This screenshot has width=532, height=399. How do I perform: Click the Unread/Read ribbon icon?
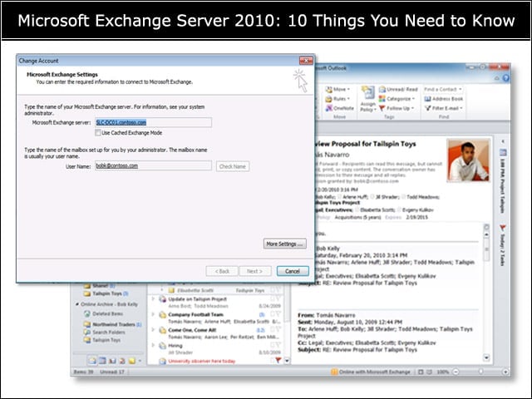click(382, 89)
